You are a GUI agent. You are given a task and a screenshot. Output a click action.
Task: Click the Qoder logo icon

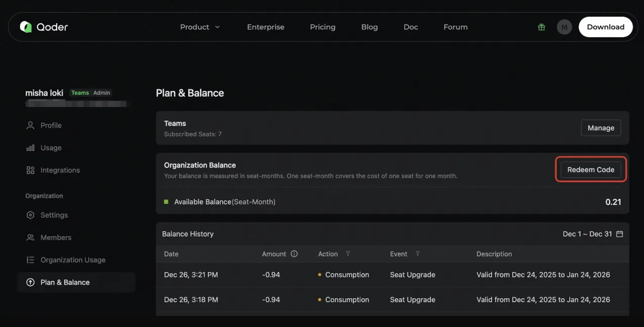(26, 27)
